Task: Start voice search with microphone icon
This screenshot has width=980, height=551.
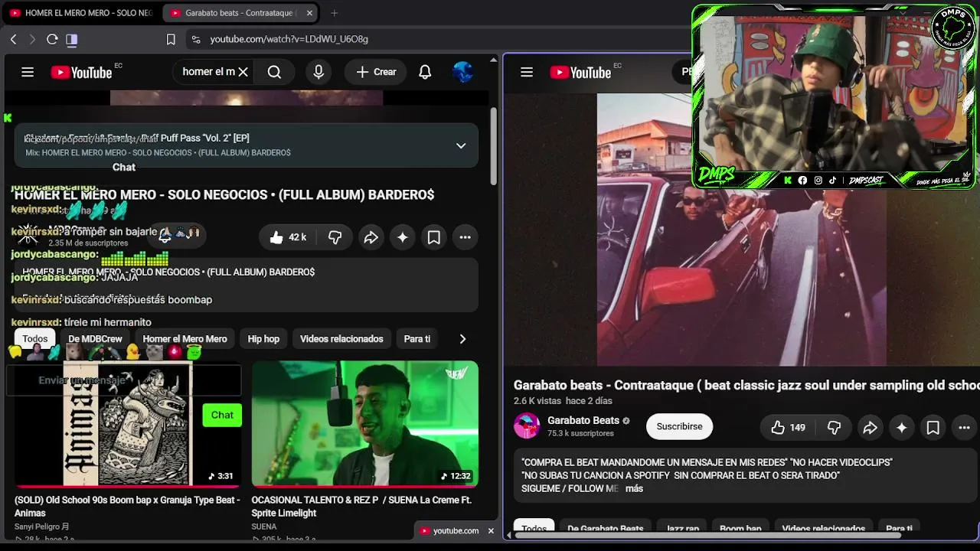Action: click(318, 72)
